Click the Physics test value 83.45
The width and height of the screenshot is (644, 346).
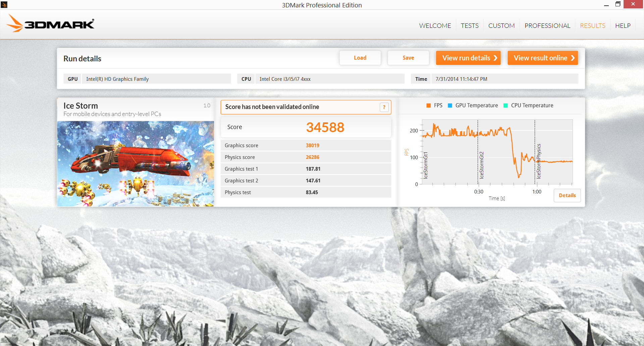(x=312, y=192)
